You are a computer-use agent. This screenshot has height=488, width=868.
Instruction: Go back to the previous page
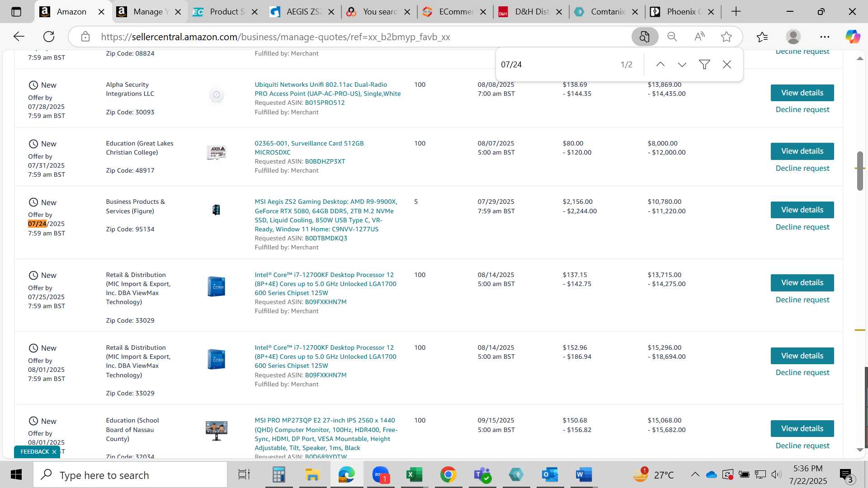(19, 37)
